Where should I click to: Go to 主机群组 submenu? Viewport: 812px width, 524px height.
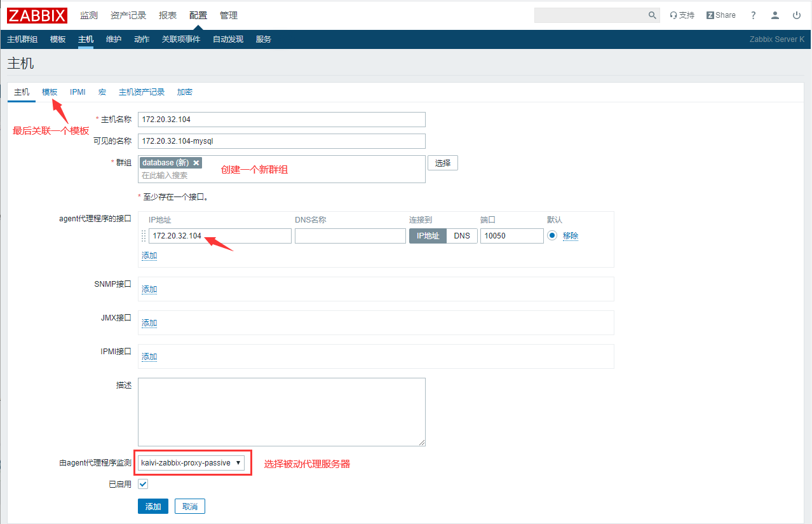22,39
